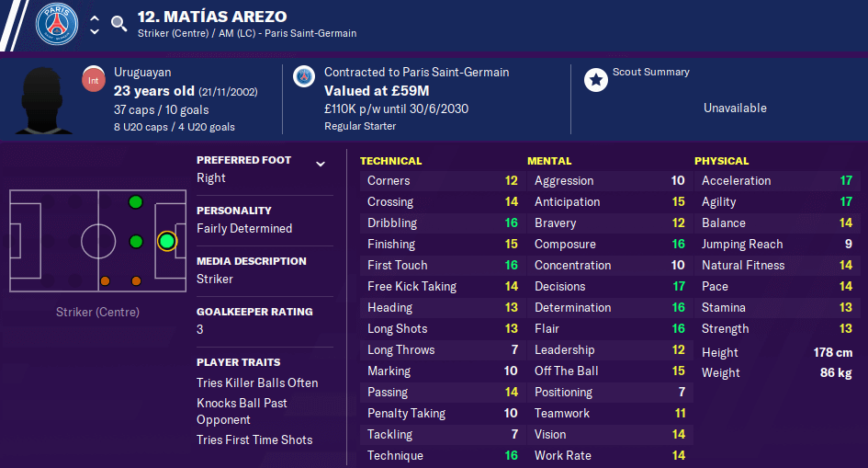The image size is (868, 468).
Task: Expand the Preferred Foot dropdown chevron
Action: tap(321, 164)
